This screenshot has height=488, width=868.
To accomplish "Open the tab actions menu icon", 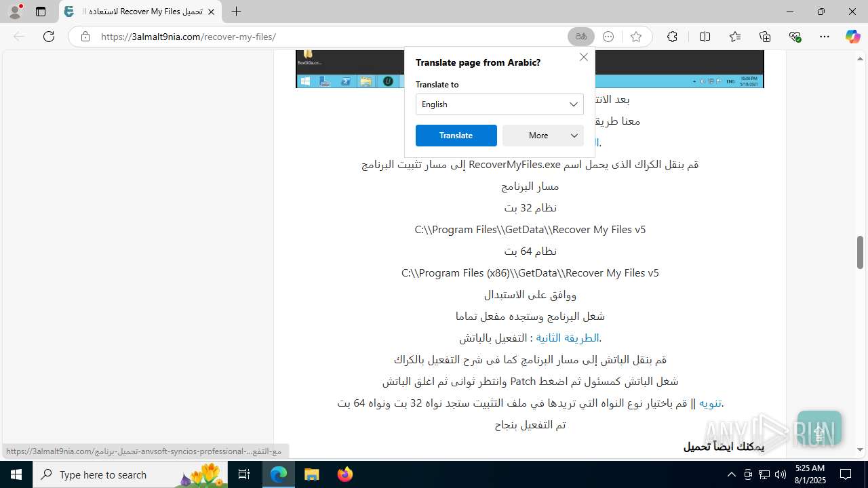I will tap(41, 12).
